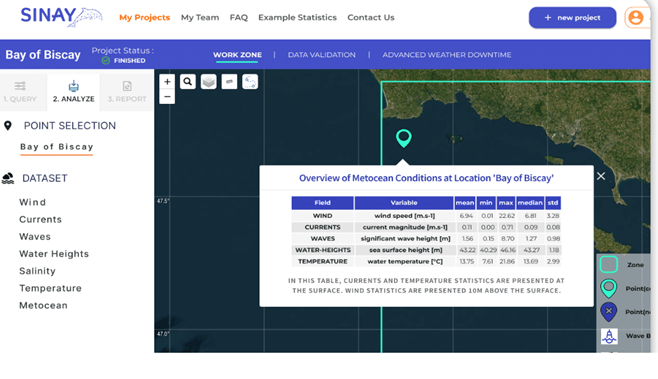
Task: Click the std column header
Action: (553, 203)
